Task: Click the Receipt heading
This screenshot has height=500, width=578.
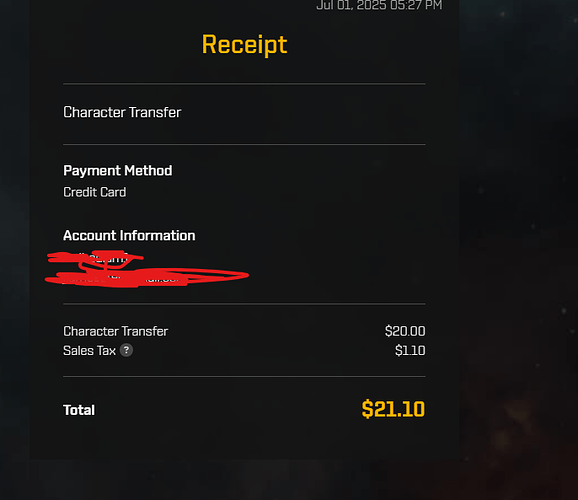Action: coord(244,45)
